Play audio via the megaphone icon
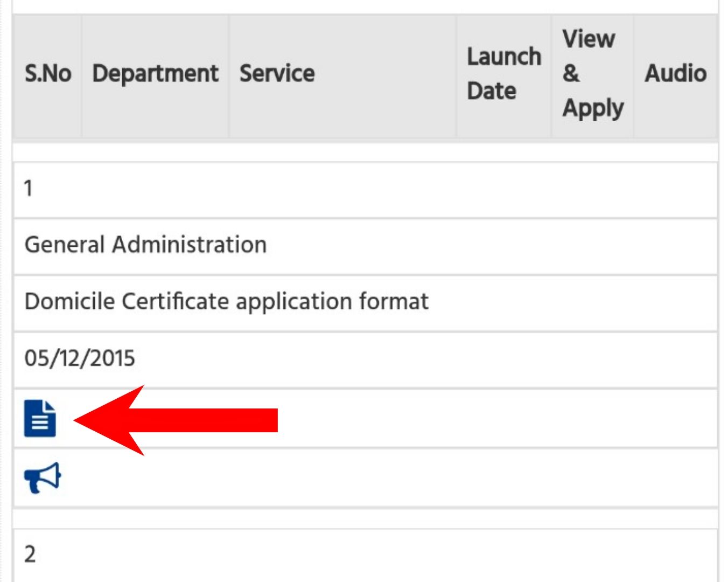 [x=43, y=477]
